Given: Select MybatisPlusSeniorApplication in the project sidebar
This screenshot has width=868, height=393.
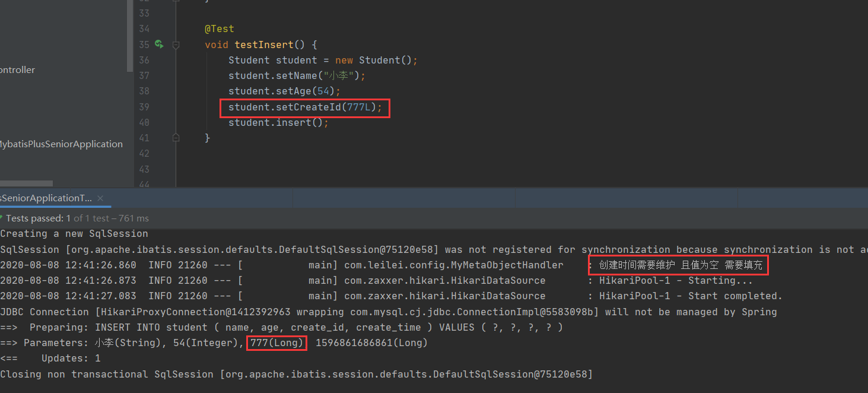Looking at the screenshot, I should 61,144.
